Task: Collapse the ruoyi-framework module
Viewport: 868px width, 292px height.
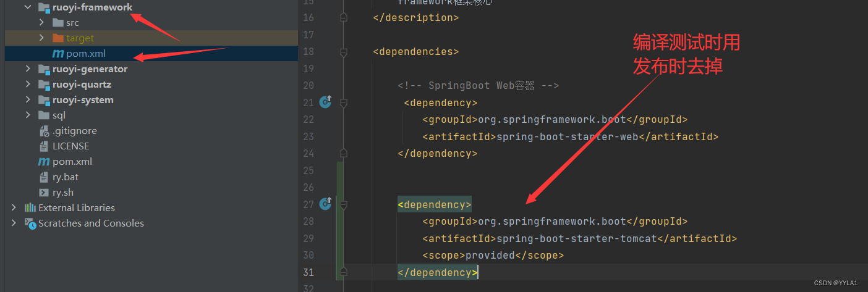Action: pyautogui.click(x=27, y=7)
